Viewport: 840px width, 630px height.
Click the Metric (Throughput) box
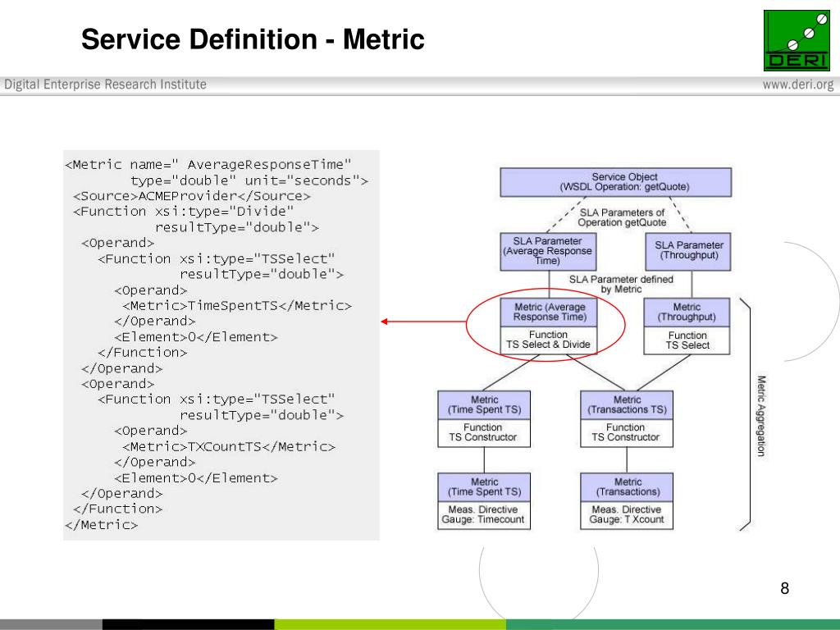pos(687,313)
